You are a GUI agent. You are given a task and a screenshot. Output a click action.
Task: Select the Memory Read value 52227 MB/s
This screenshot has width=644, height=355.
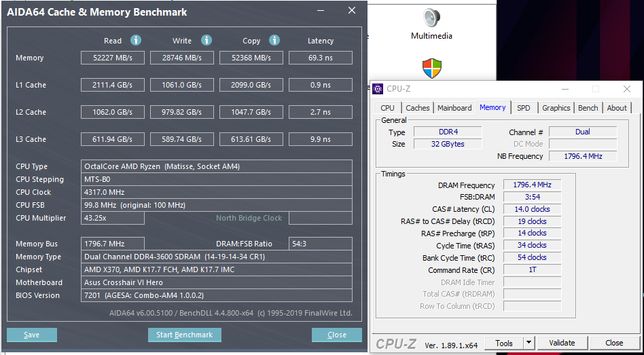point(113,58)
